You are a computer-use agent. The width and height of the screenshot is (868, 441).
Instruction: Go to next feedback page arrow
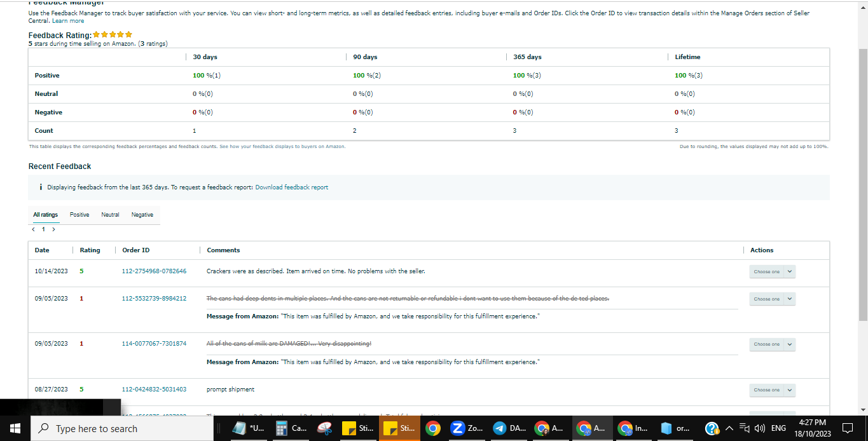53,229
